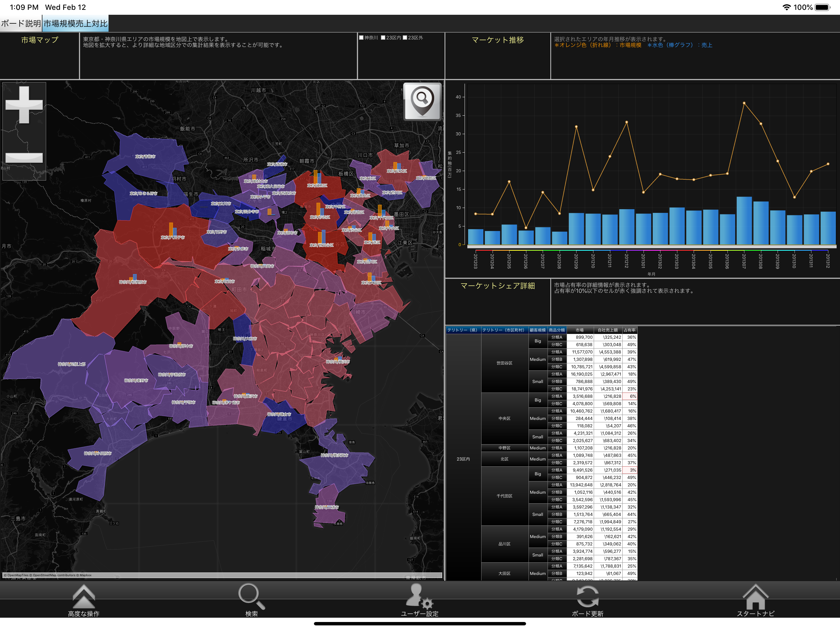Refresh the board with ボード更新
This screenshot has height=630, width=840.
point(588,600)
